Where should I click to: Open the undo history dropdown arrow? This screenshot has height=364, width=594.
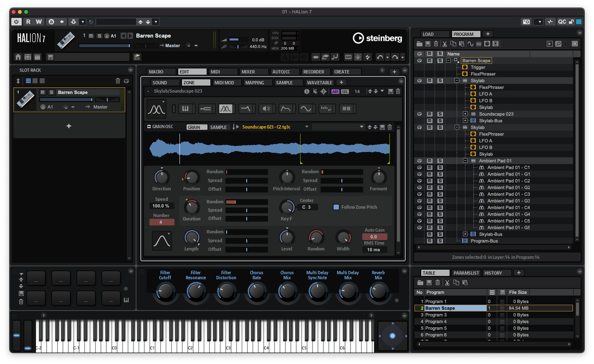click(387, 57)
